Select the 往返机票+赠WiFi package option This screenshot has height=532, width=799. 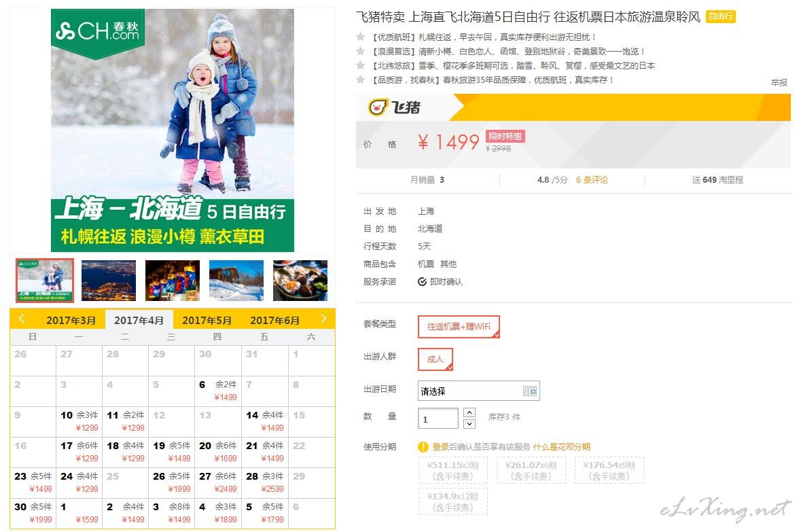459,327
